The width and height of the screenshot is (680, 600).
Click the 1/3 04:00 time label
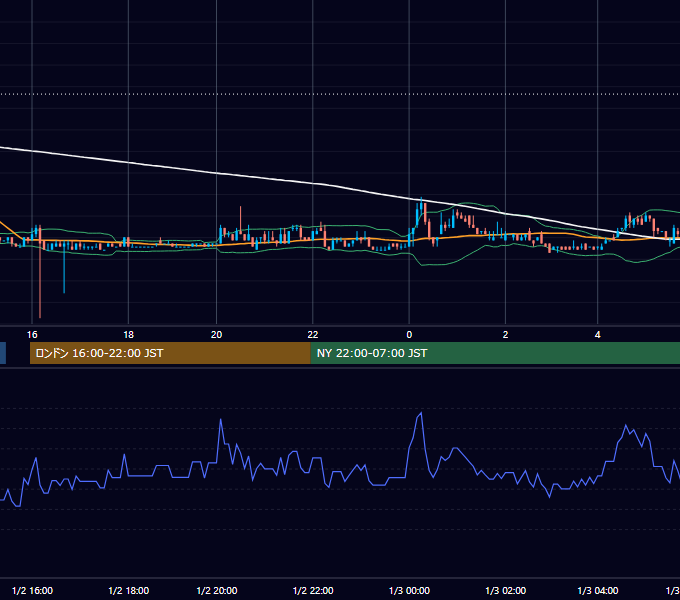tap(598, 590)
